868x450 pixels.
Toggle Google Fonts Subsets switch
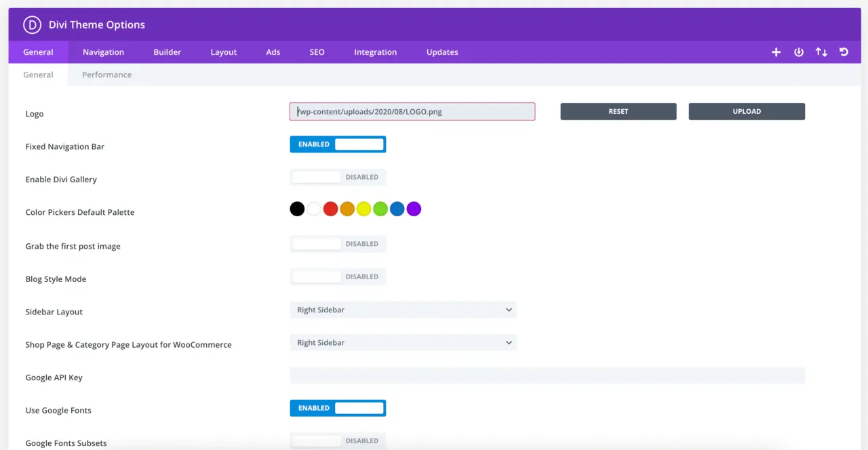pos(338,441)
